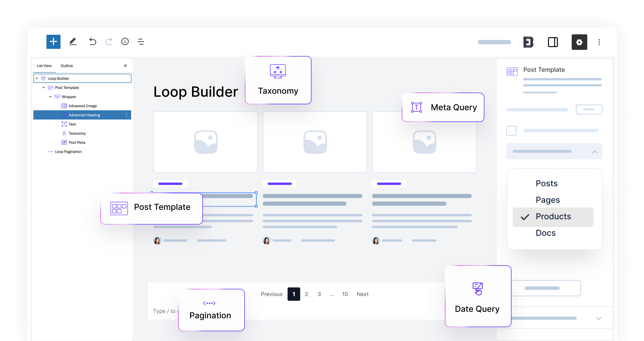644x341 pixels.
Task: Click the blue plus block inserter button
Action: (x=53, y=42)
